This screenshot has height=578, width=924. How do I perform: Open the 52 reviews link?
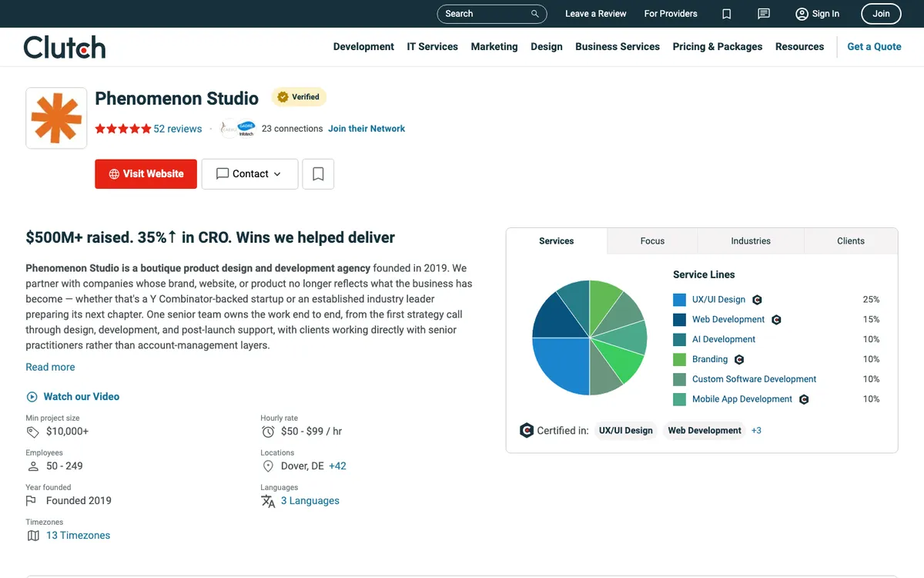point(178,129)
